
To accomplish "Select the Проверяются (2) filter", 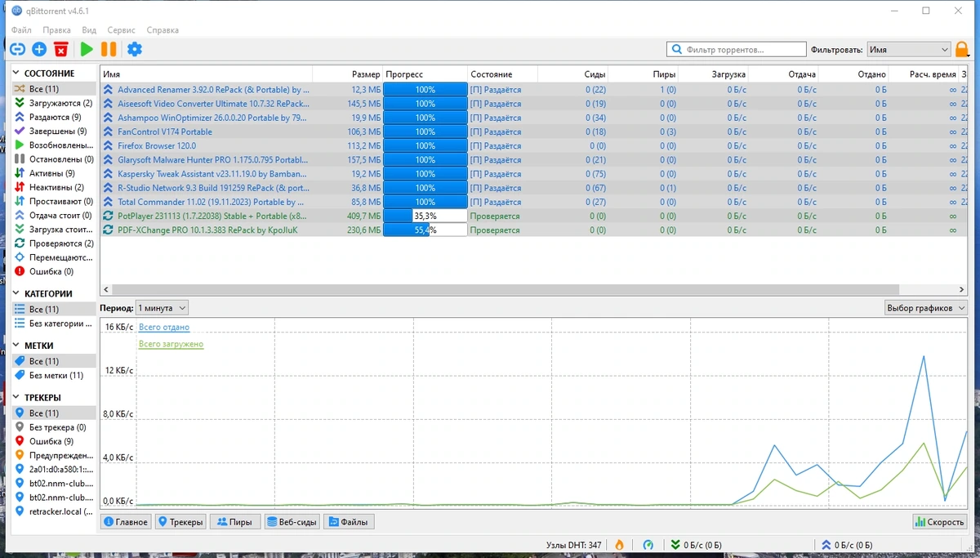I will (54, 243).
